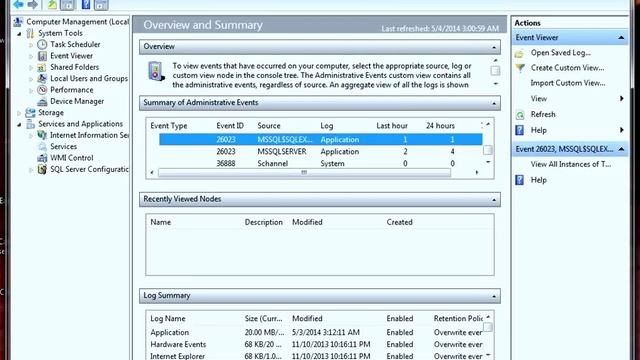
Task: Select the MSSQLSERVER event 26023 row
Action: pos(320,151)
